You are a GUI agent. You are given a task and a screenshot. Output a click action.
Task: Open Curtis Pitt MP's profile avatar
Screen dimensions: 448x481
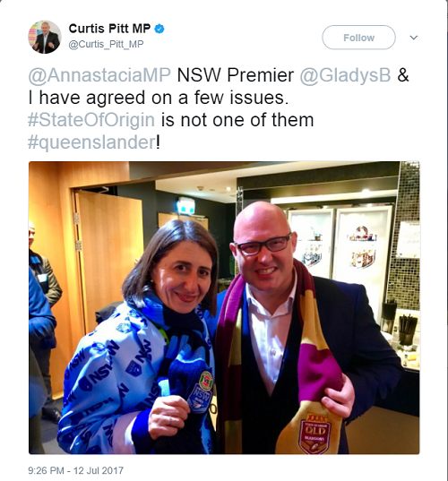45,37
